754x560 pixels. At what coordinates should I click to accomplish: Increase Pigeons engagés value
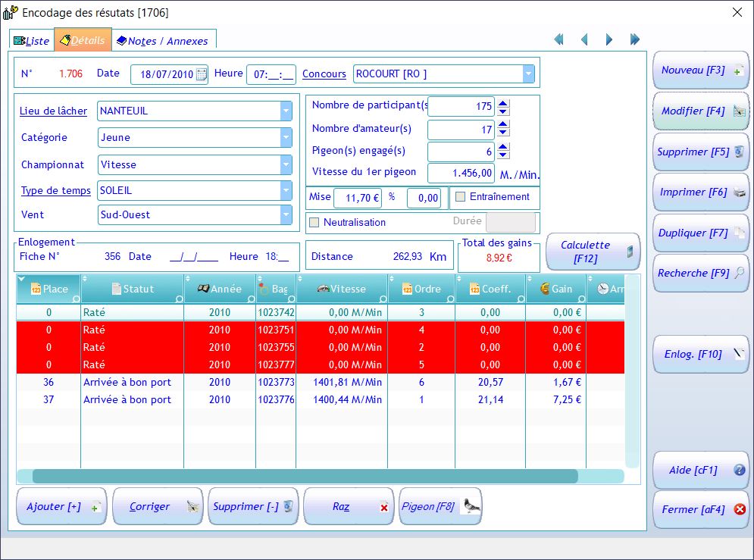coord(503,146)
